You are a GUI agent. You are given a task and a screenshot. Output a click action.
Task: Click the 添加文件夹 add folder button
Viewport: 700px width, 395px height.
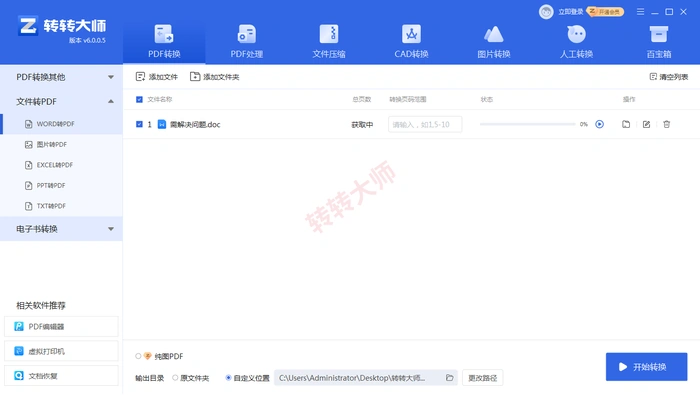point(214,77)
